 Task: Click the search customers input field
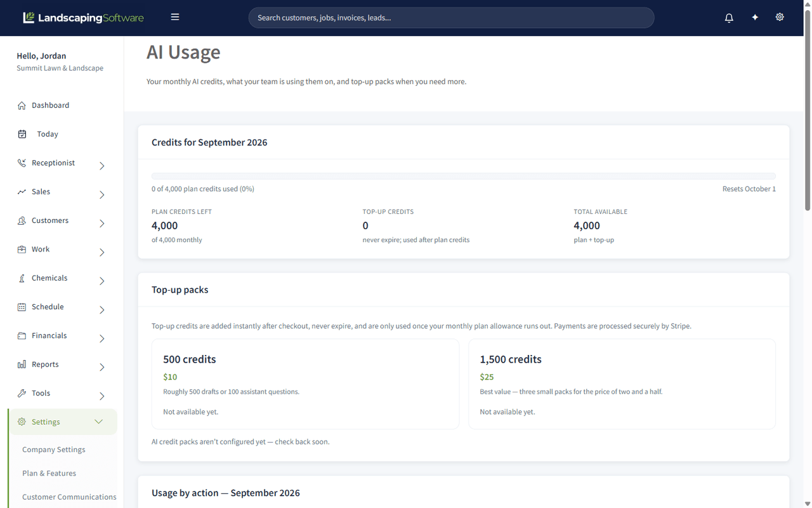(x=451, y=18)
